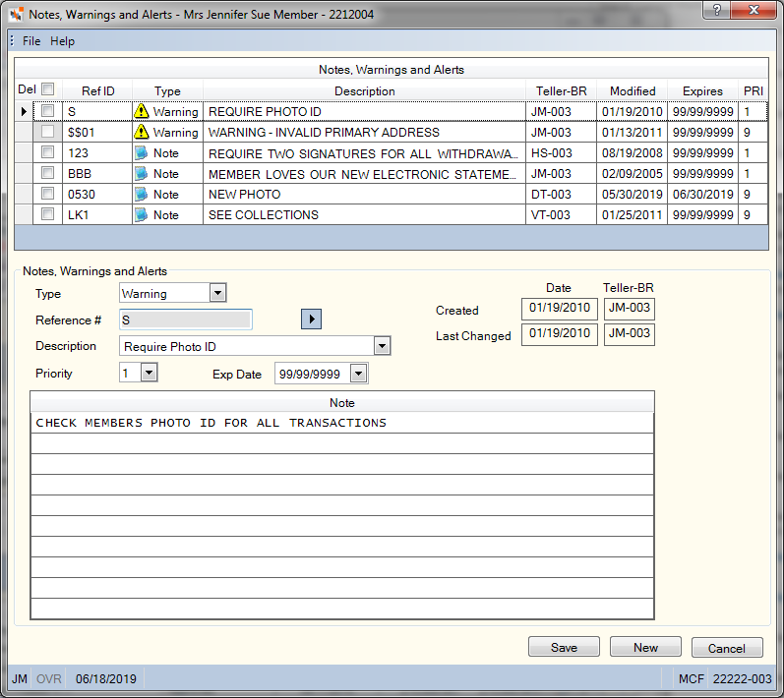Image resolution: width=784 pixels, height=698 pixels.
Task: Open the Help menu
Action: pos(63,41)
